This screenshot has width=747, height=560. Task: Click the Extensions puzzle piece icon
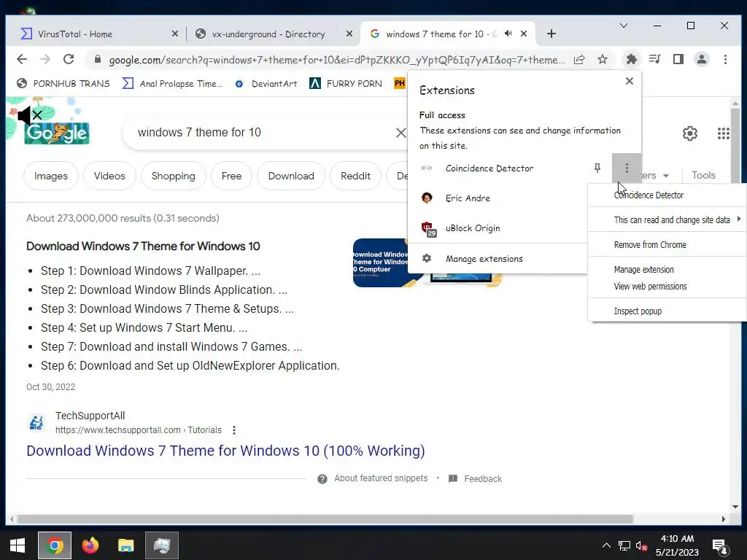631,60
